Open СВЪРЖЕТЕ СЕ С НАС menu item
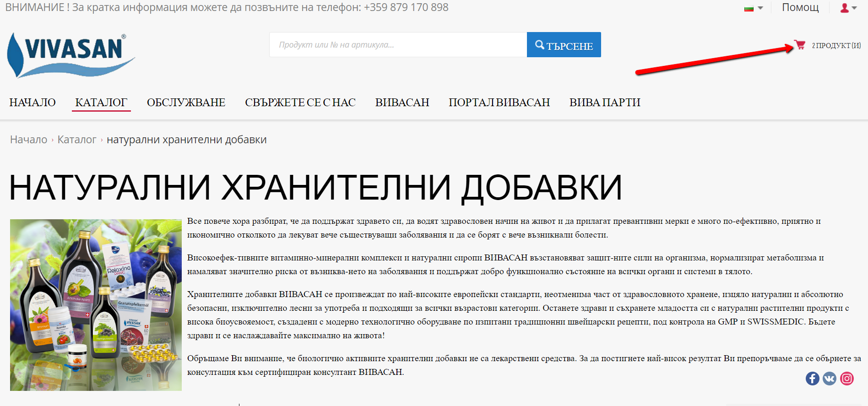Image resolution: width=868 pixels, height=406 pixels. (x=300, y=103)
